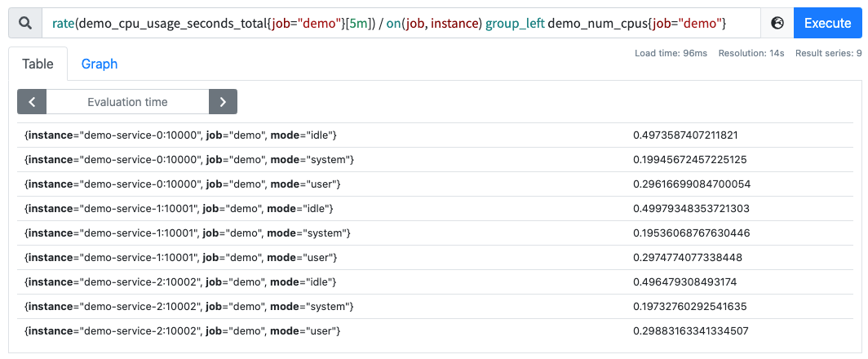Focus the Evaluation time input field
868x359 pixels.
click(127, 102)
